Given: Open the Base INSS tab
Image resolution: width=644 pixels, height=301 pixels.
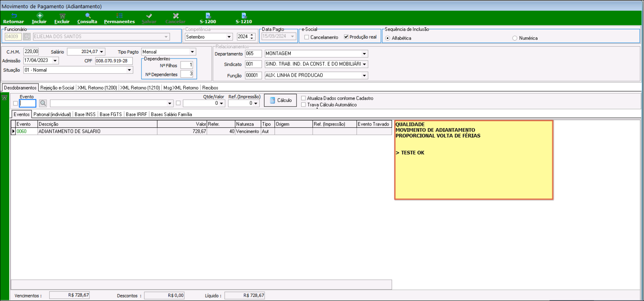Looking at the screenshot, I should pyautogui.click(x=85, y=114).
